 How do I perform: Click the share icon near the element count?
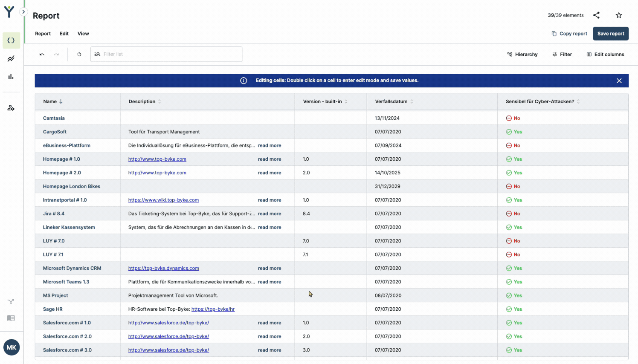tap(596, 15)
